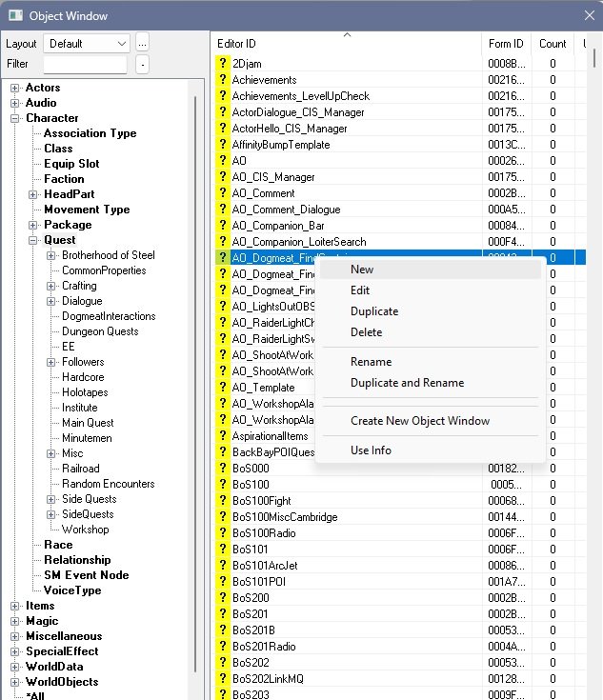
Task: Click the question mark icon beside BoS100MiscCambridge
Action: pyautogui.click(x=223, y=516)
